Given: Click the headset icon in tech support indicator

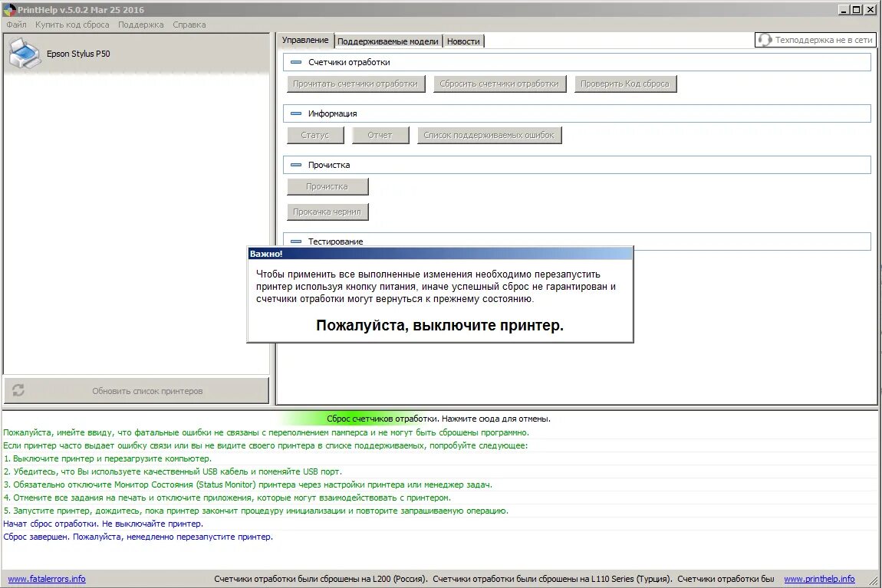Looking at the screenshot, I should pyautogui.click(x=765, y=40).
